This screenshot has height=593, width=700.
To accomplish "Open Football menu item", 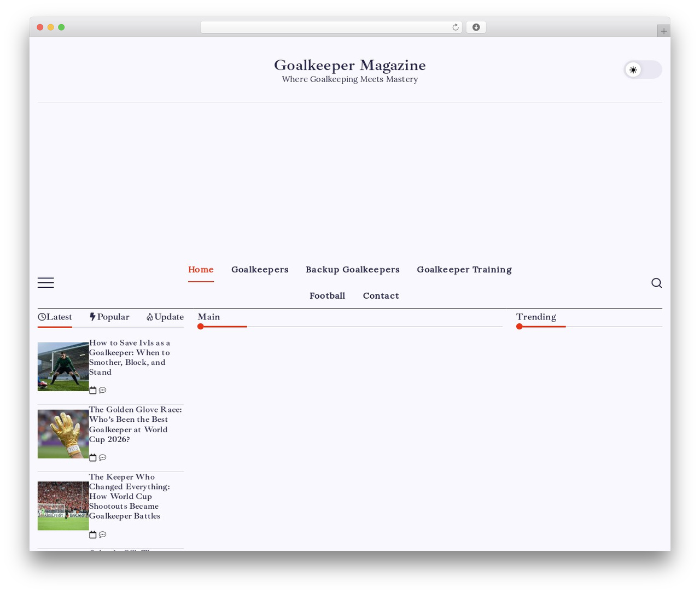I will (327, 295).
